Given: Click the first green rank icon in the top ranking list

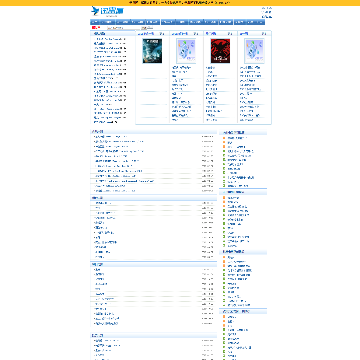Looking at the screenshot, I should 224,151.
